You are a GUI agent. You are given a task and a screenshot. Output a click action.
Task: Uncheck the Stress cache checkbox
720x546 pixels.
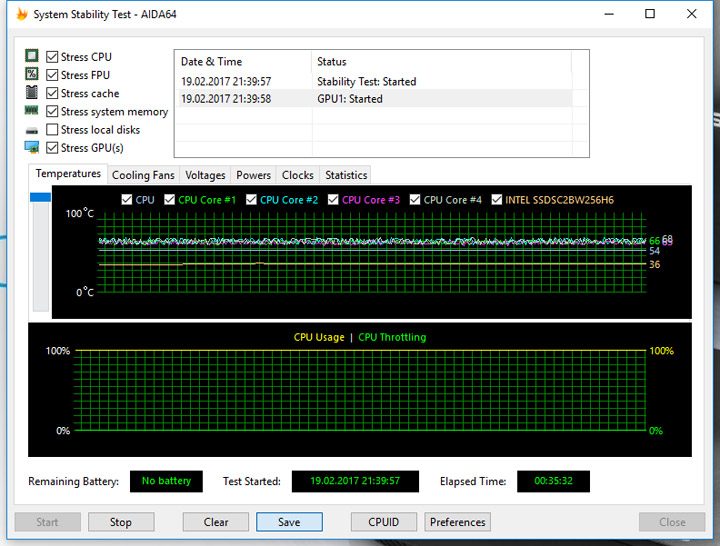point(52,93)
